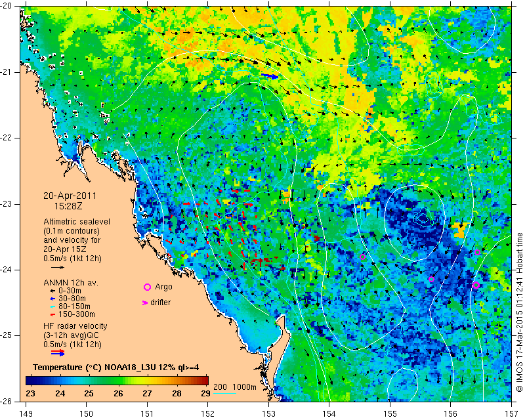Image resolution: width=525 pixels, height=420 pixels.
Task: Click the "-20" latitude axis label
Action: point(7,6)
